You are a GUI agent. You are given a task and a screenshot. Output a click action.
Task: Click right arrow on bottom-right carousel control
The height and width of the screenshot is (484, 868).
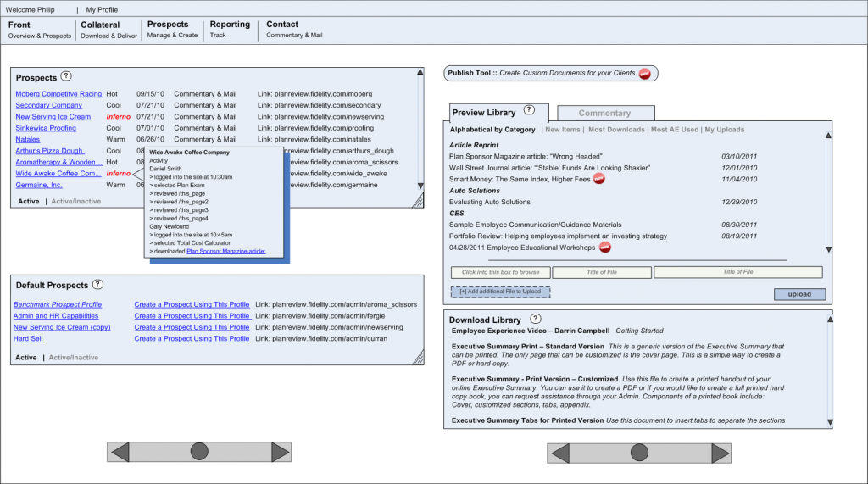coord(721,453)
